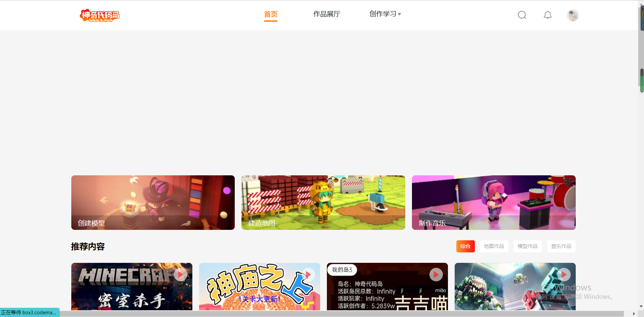644x317 pixels.
Task: Select the 综合 filter
Action: [x=465, y=246]
